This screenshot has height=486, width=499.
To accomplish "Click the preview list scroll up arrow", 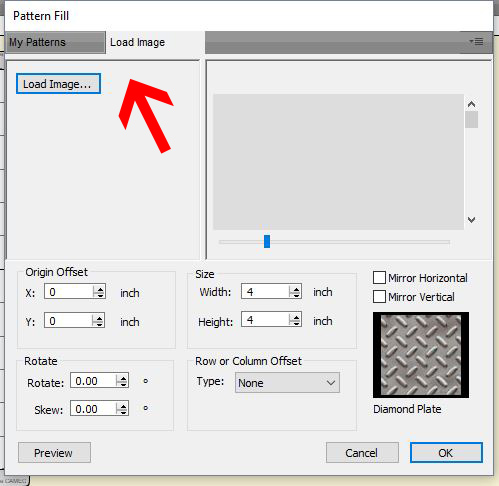I will click(x=471, y=104).
